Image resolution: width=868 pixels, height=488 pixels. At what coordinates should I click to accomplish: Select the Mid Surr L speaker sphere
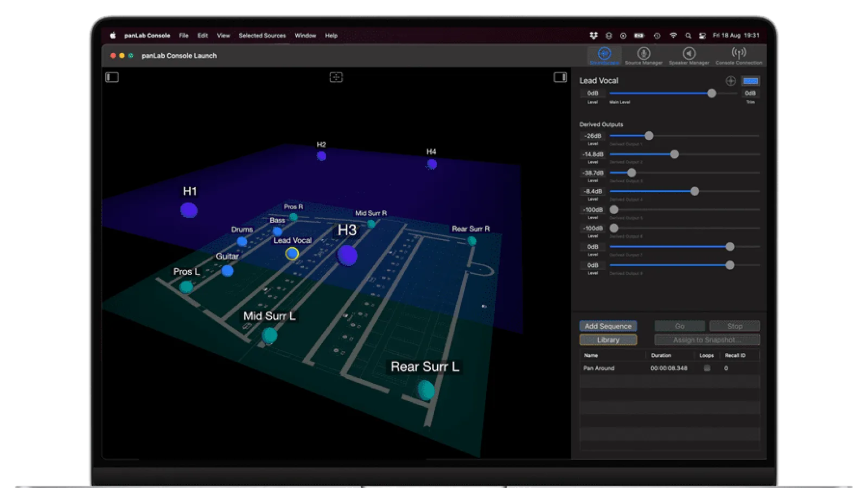coord(270,336)
